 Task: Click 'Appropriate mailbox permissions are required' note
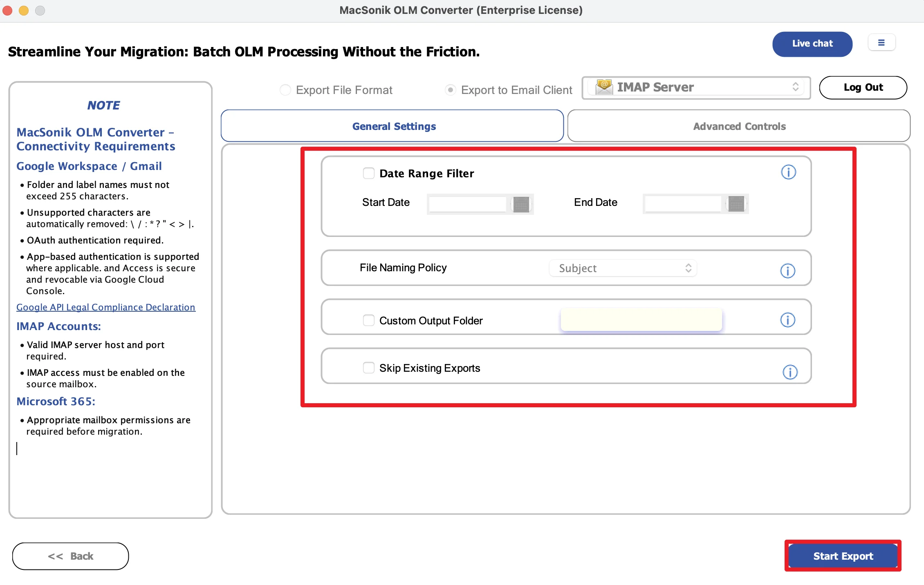click(108, 426)
